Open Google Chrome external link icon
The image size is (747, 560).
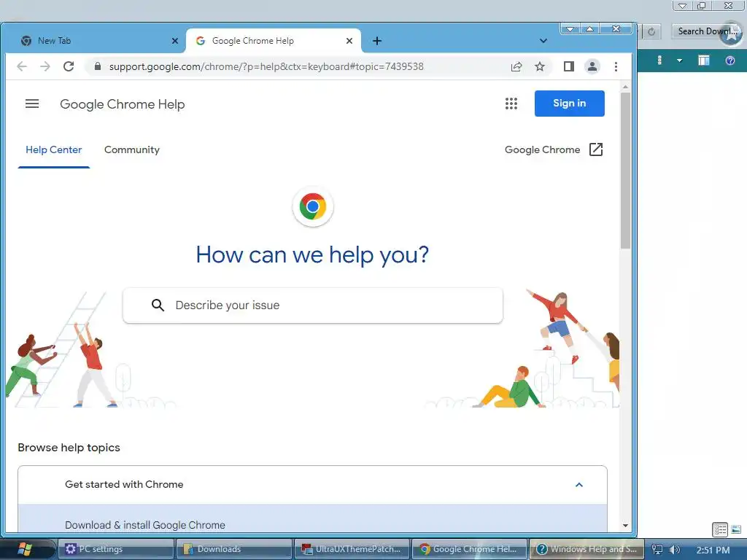[596, 149]
